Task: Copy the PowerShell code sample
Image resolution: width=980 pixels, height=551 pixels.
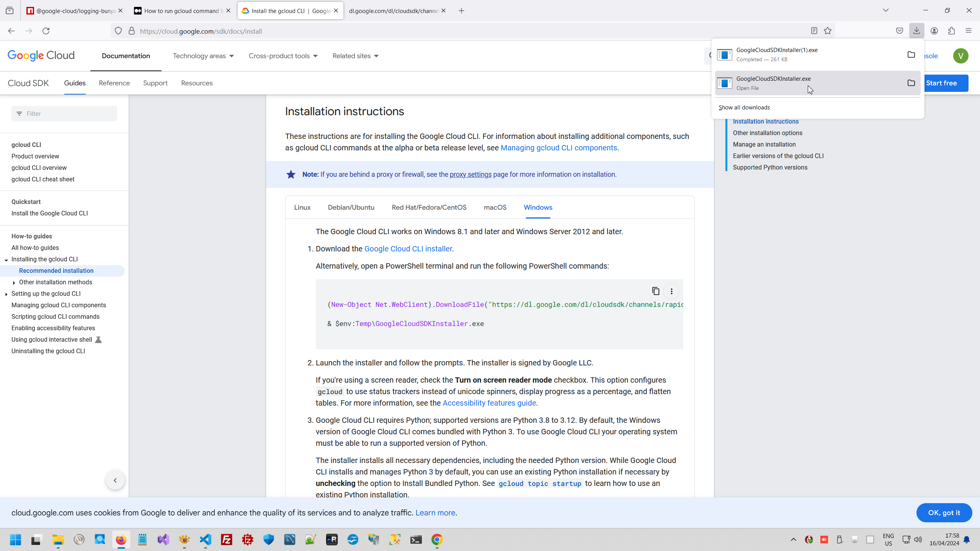Action: coord(655,291)
